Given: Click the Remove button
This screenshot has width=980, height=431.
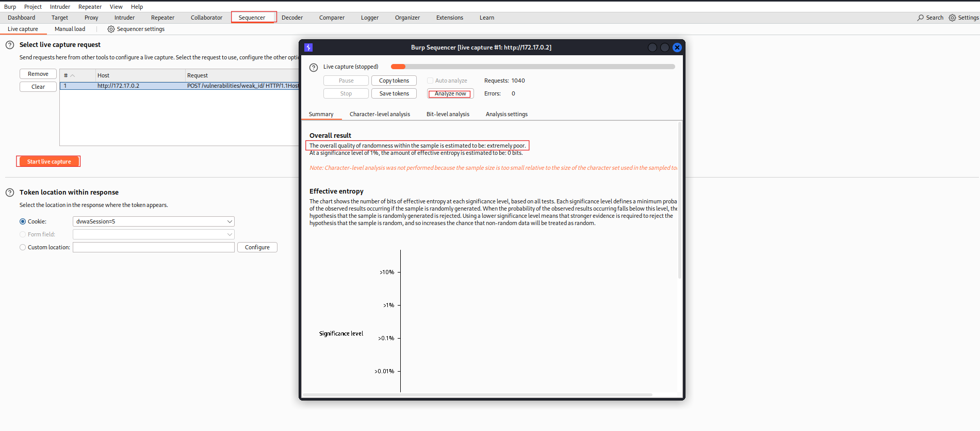Looking at the screenshot, I should [x=38, y=74].
